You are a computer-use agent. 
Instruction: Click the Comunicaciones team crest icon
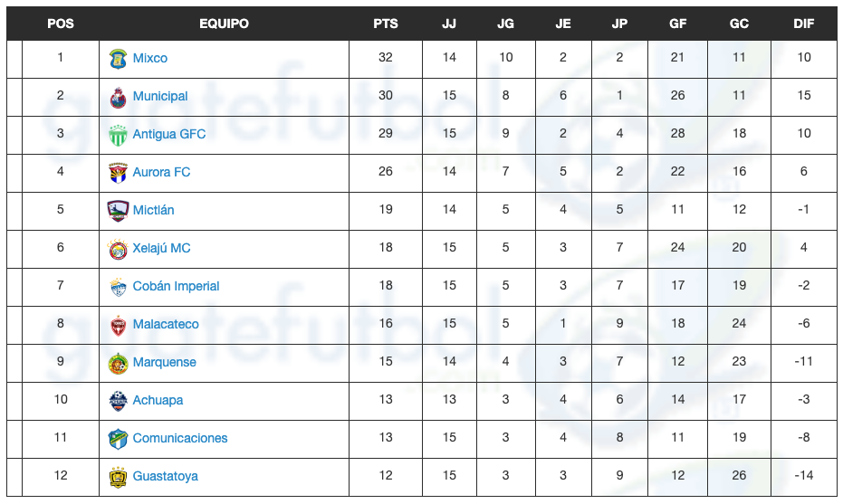click(118, 438)
